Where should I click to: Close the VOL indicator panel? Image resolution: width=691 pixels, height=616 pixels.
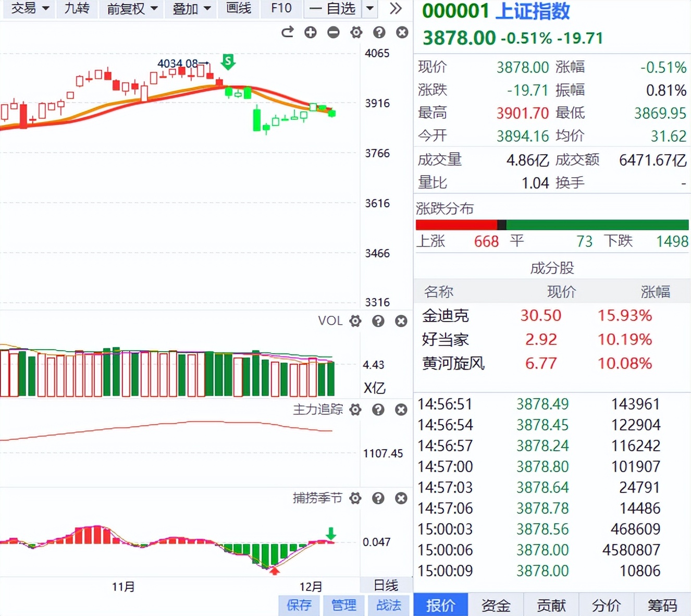(401, 321)
